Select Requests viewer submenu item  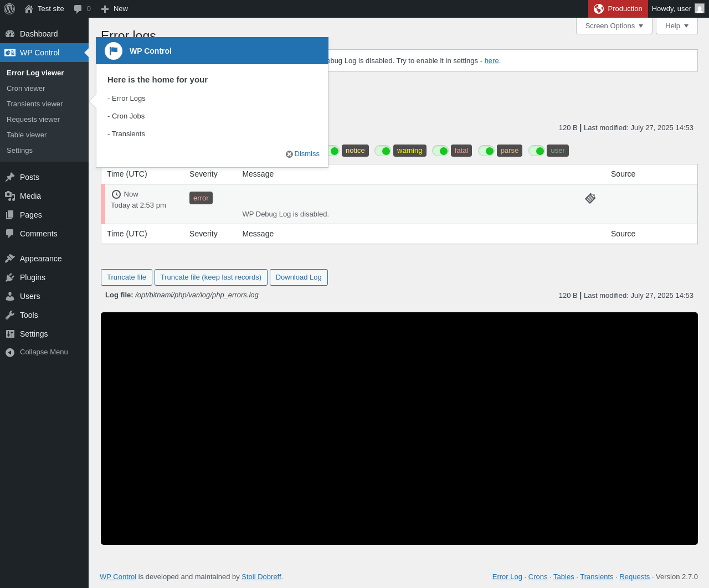(44, 120)
